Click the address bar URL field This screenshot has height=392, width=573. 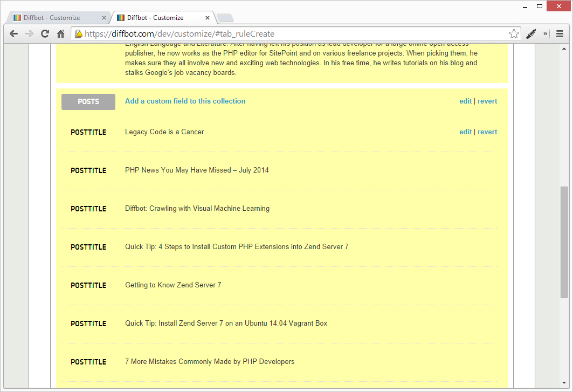(291, 33)
